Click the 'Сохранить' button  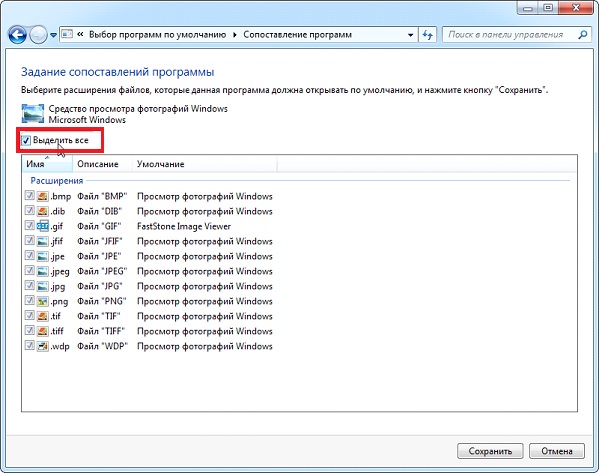click(490, 451)
